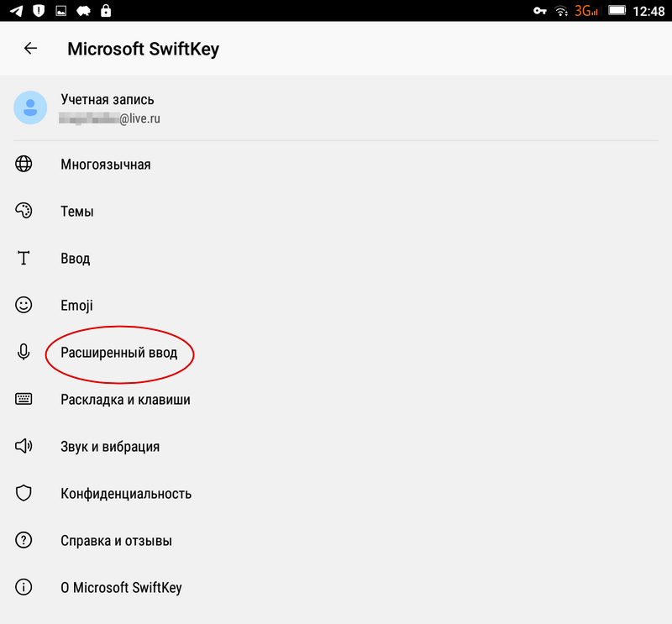Tap the speaker icon for Звук и вибрация
This screenshot has height=624, width=672.
(x=24, y=446)
